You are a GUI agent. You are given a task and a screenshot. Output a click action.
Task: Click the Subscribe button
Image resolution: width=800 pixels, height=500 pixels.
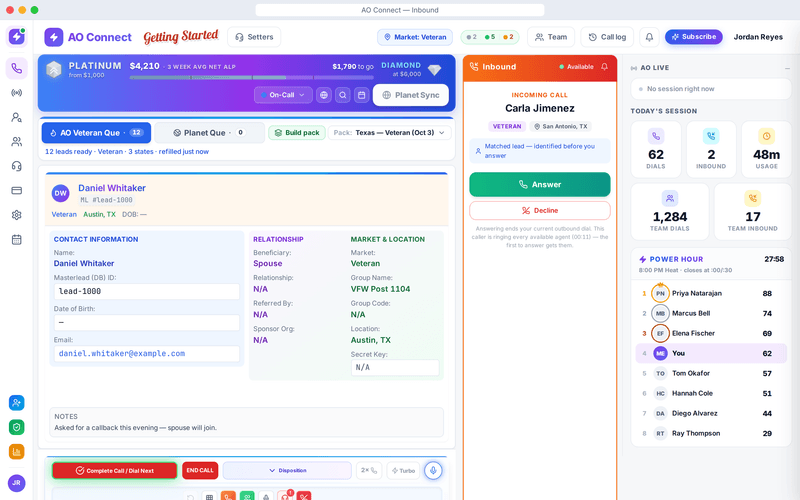(x=693, y=37)
